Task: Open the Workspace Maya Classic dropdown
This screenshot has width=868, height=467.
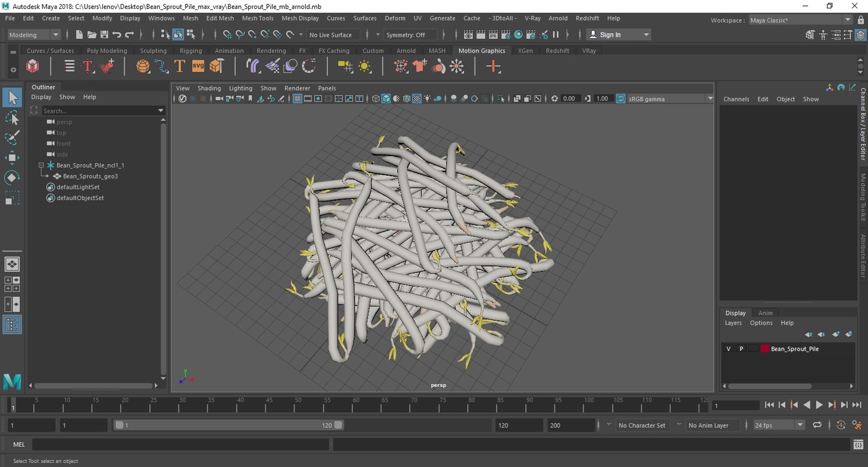Action: (800, 20)
